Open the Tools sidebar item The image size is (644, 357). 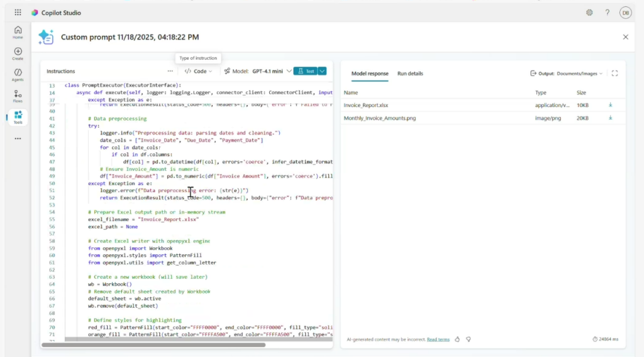tap(18, 117)
